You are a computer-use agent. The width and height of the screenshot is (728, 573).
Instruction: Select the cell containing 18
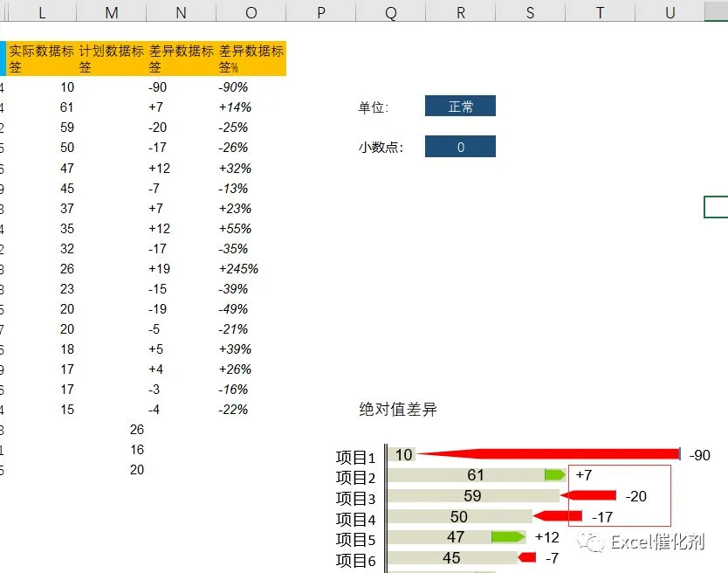pyautogui.click(x=42, y=349)
